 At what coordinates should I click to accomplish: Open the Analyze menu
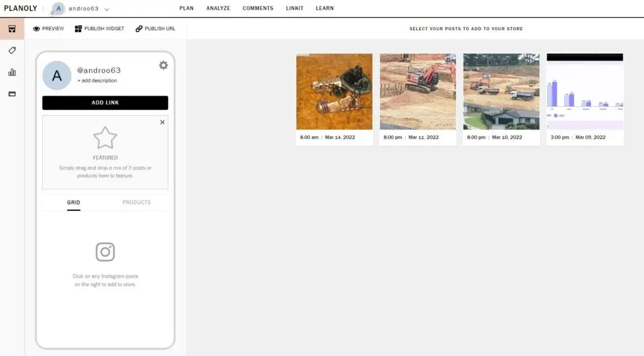(218, 9)
